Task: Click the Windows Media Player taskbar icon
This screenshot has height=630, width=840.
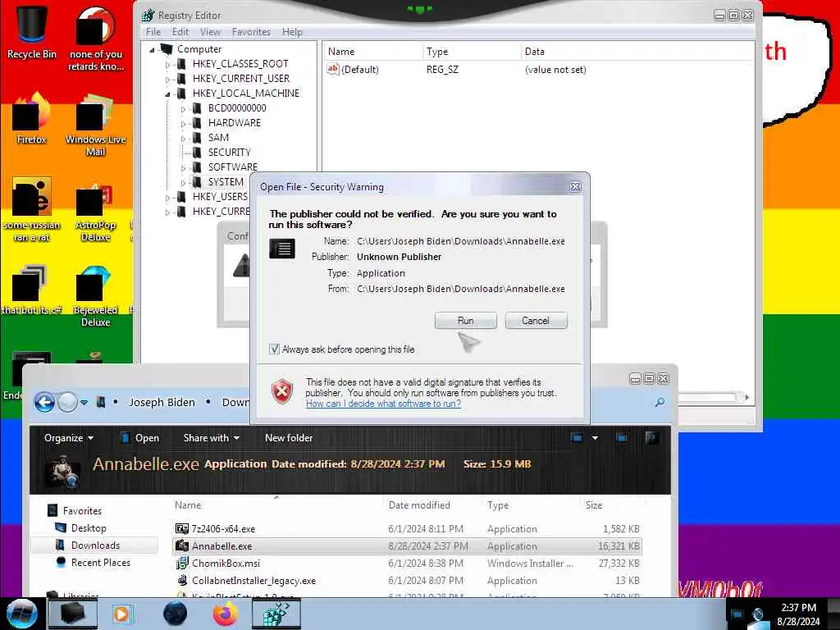Action: click(x=121, y=614)
